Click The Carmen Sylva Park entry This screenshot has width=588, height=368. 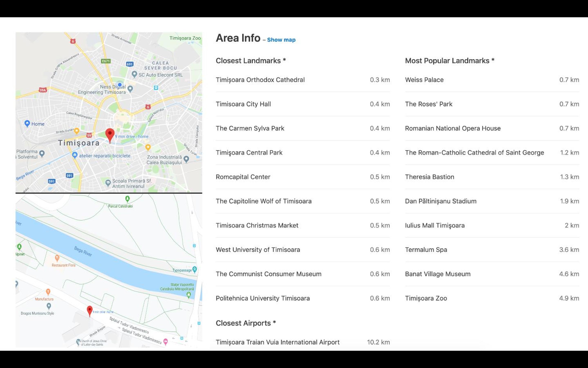coord(303,128)
